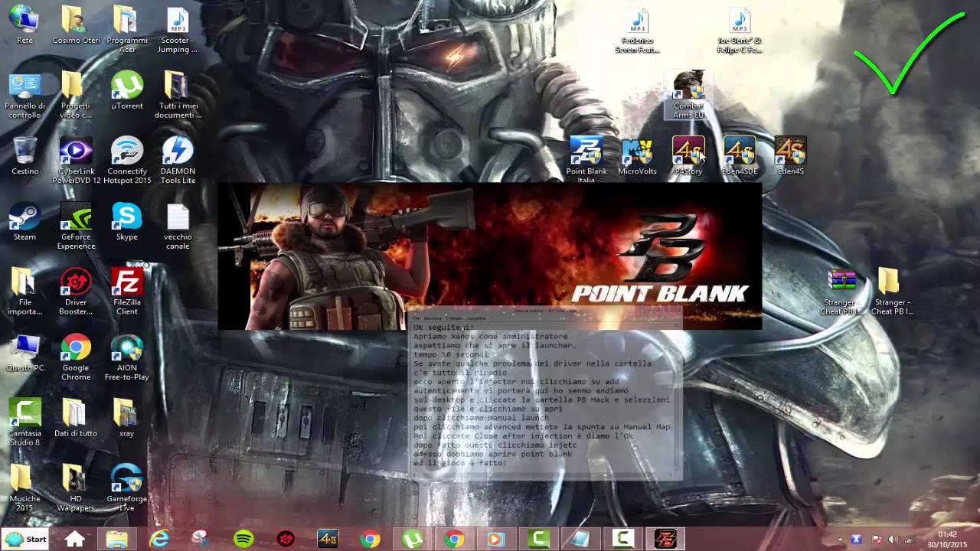Switch to the media player taskbar icon
Image resolution: width=980 pixels, height=551 pixels.
(496, 539)
